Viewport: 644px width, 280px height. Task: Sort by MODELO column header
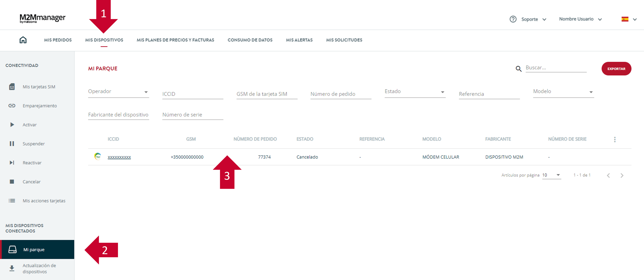pos(431,139)
